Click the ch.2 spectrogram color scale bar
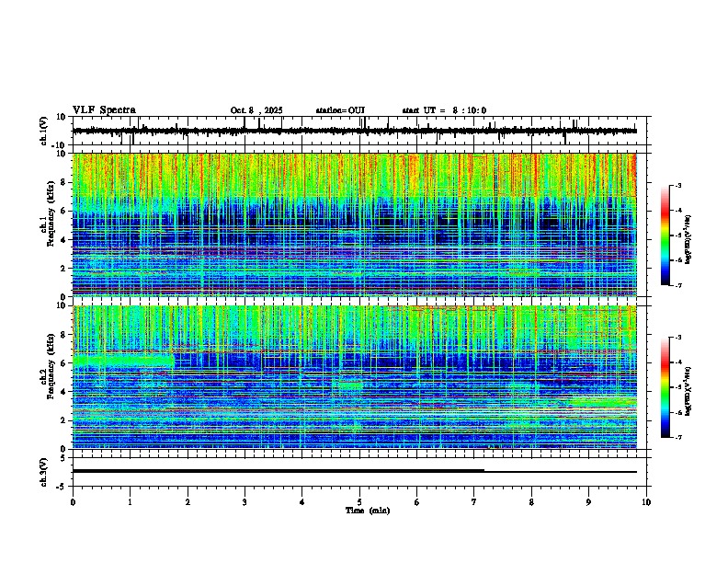Image resolution: width=728 pixels, height=563 pixels. click(665, 387)
